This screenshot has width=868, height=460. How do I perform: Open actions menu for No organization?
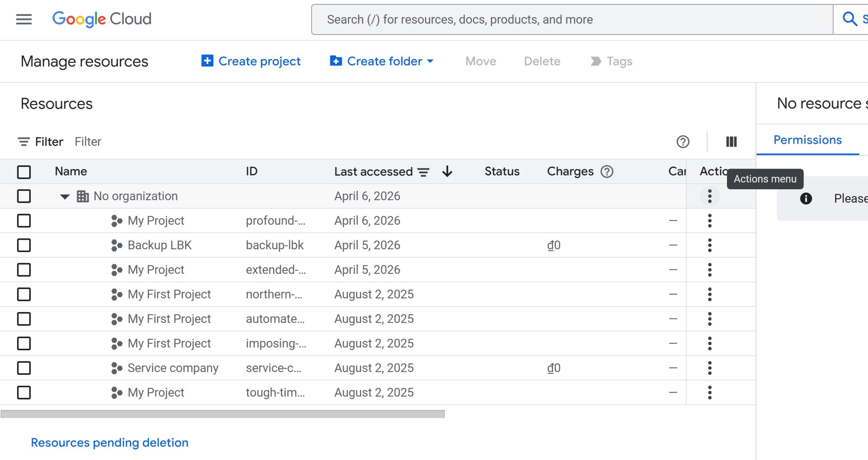tap(709, 196)
